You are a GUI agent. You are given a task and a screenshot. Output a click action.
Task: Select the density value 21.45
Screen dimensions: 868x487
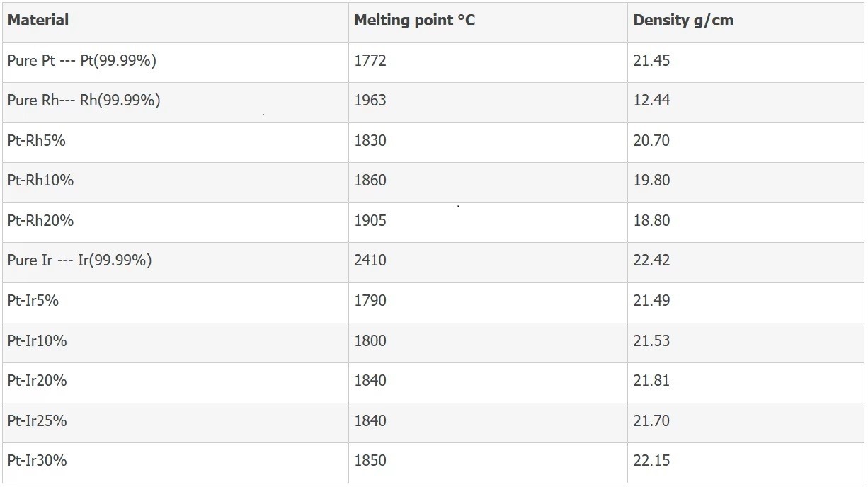tap(651, 61)
